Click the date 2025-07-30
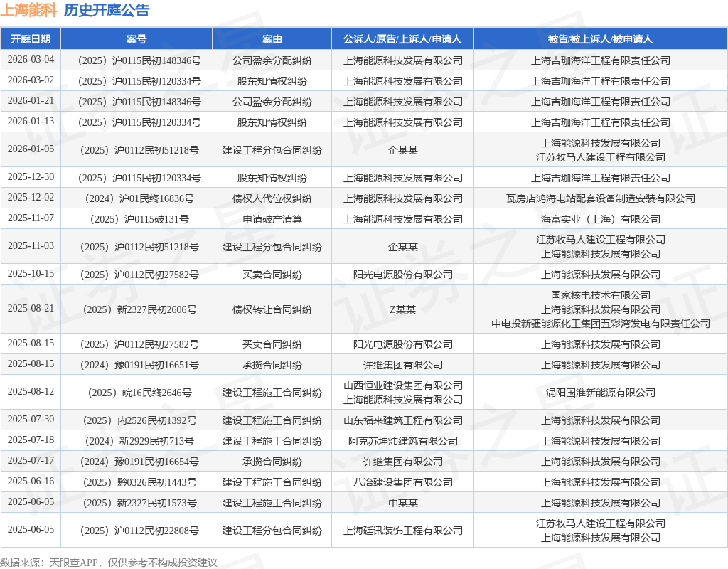728x569 pixels. click(x=31, y=419)
